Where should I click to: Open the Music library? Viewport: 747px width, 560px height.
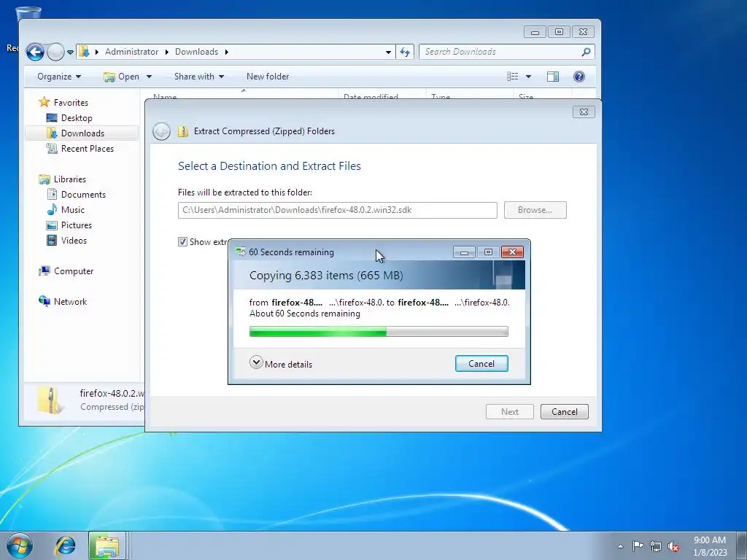click(x=72, y=210)
